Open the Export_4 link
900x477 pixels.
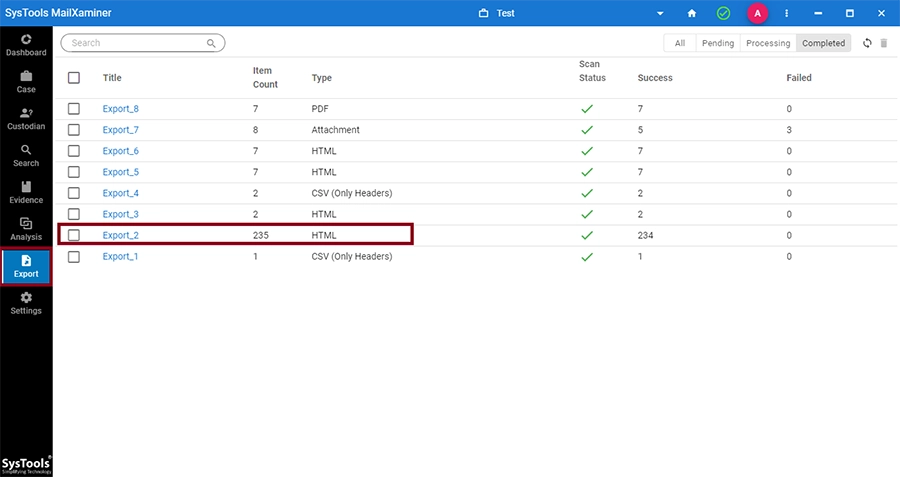121,193
